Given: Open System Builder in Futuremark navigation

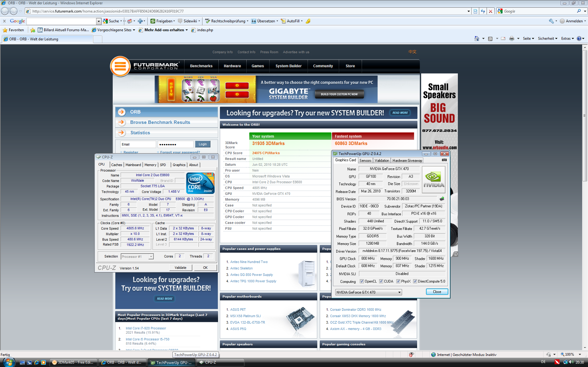Looking at the screenshot, I should click(x=288, y=66).
